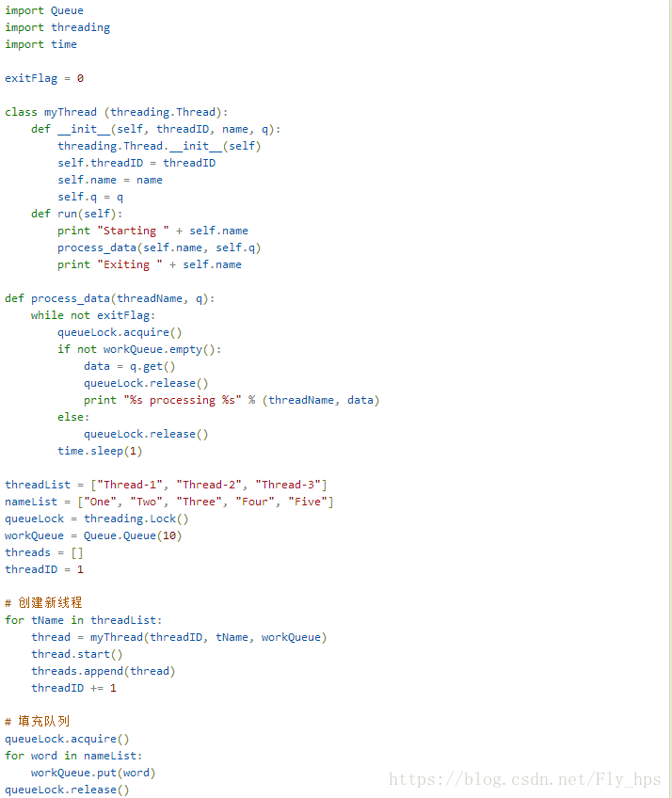Click the last 'queueLock.release()' line at the bottom
This screenshot has height=798, width=672.
[67, 790]
